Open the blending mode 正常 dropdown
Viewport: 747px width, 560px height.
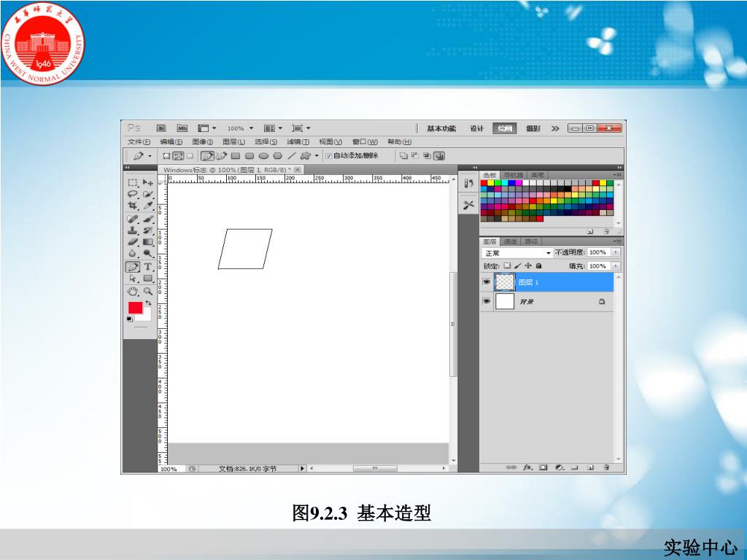click(x=517, y=253)
